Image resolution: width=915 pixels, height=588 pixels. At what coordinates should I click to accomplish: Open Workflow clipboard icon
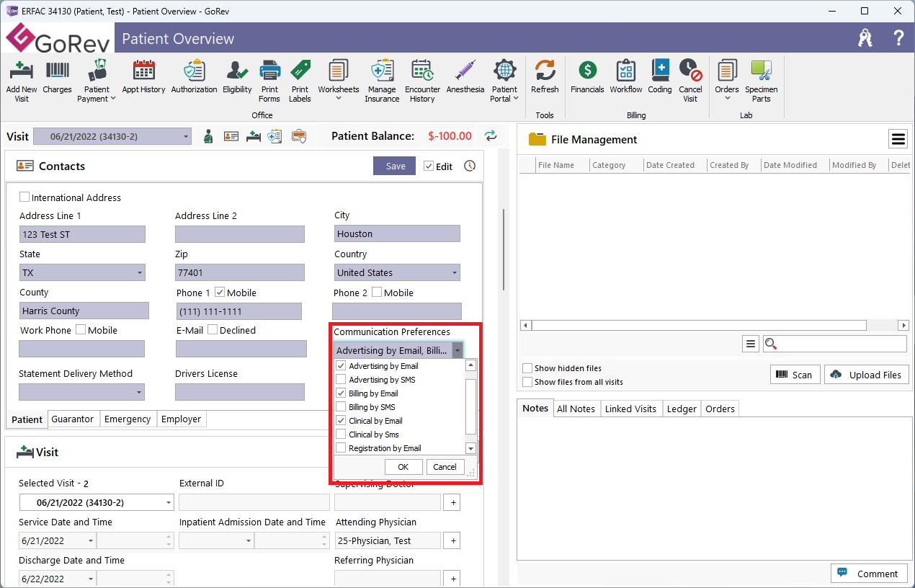(x=625, y=71)
